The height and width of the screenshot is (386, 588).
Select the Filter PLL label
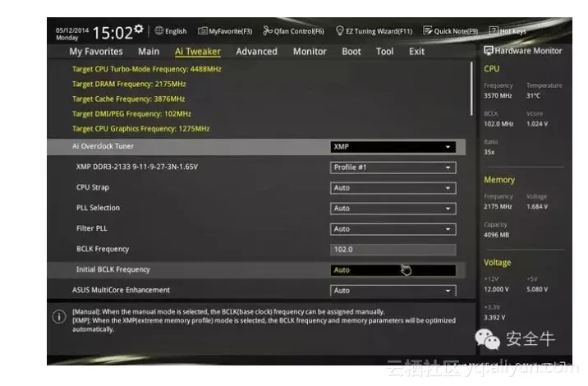91,228
